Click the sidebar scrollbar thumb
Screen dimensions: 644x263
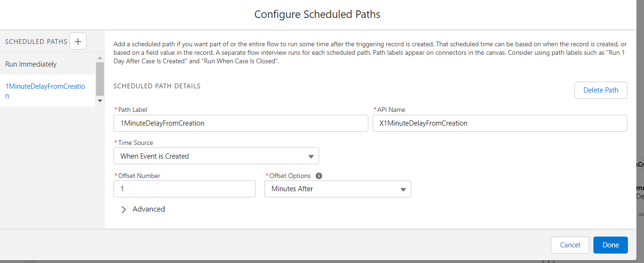(100, 78)
